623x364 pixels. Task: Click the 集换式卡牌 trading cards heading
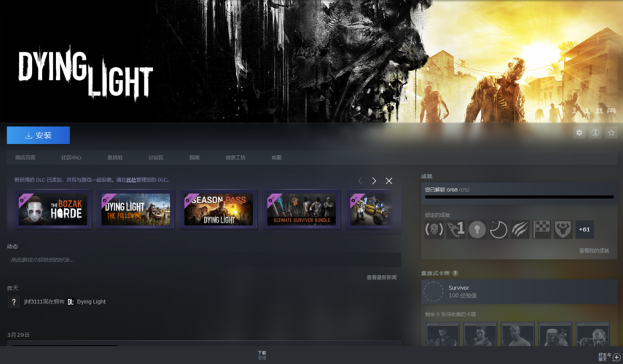tap(436, 273)
